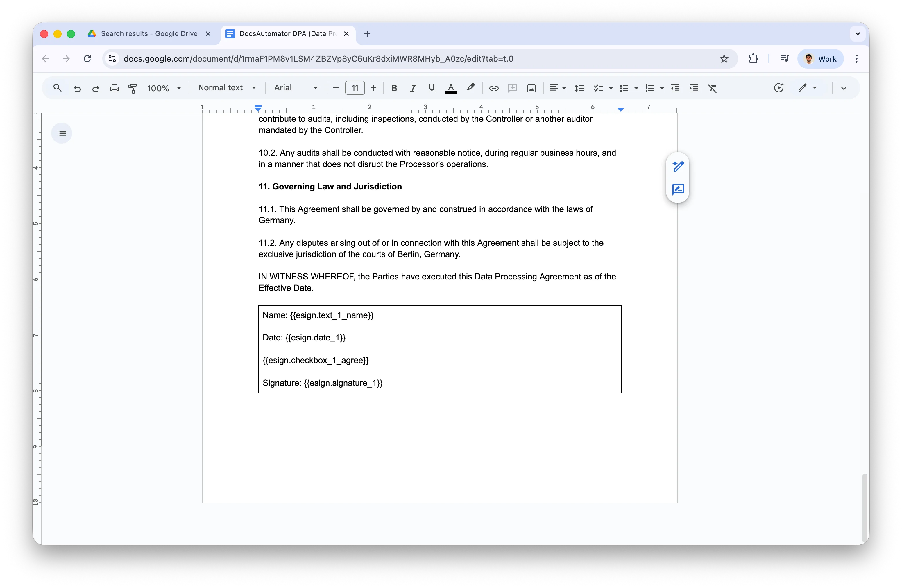Show the document outline
This screenshot has width=902, height=588.
coord(62,133)
